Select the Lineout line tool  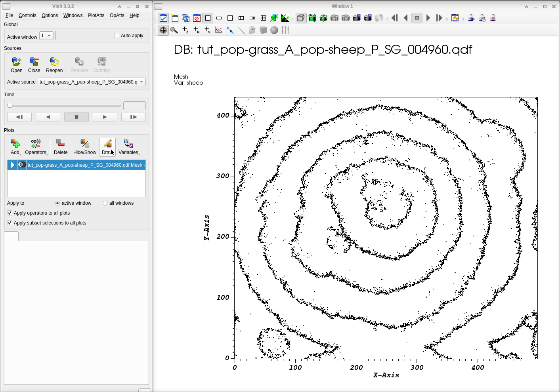click(241, 30)
